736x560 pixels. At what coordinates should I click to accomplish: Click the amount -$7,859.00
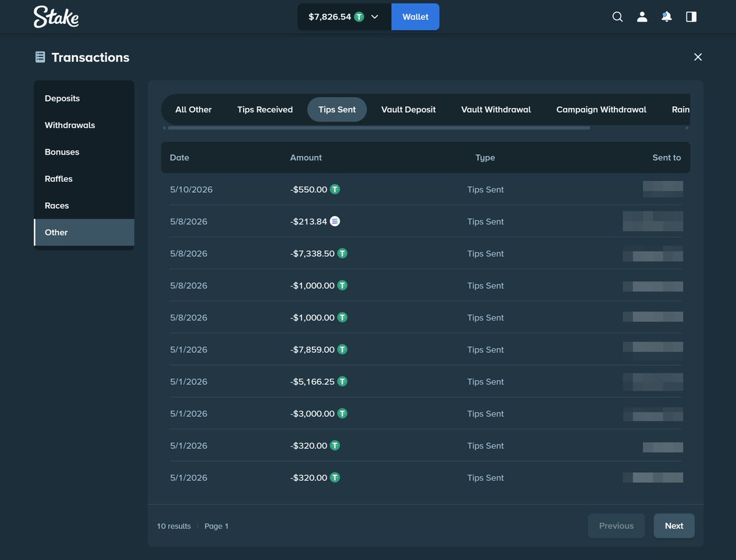click(312, 350)
